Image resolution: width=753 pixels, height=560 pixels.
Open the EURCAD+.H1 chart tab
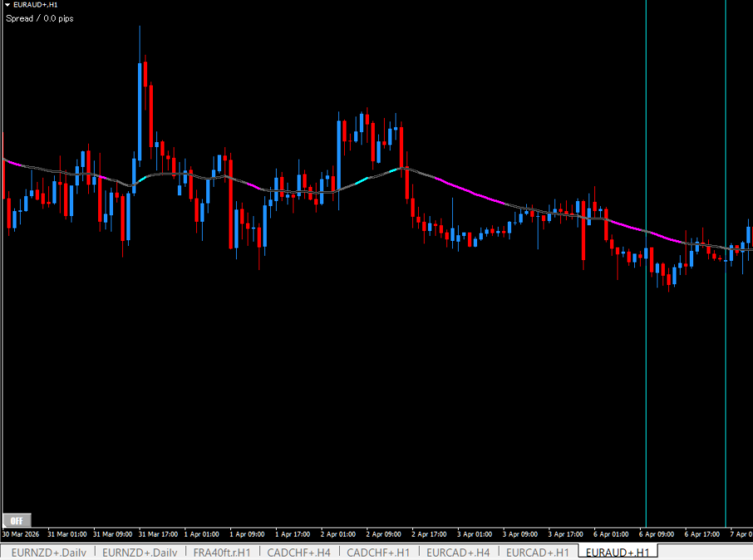(x=538, y=552)
